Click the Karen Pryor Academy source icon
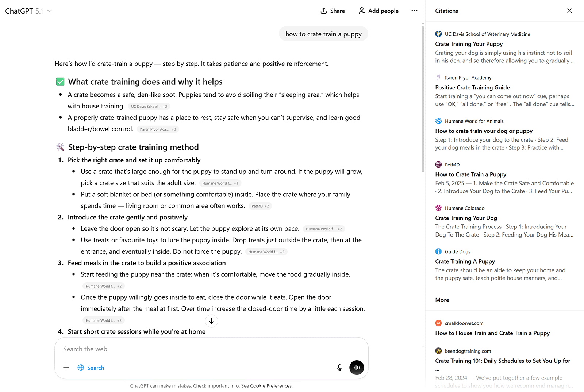Screen dimensions: 584x392 click(438, 77)
